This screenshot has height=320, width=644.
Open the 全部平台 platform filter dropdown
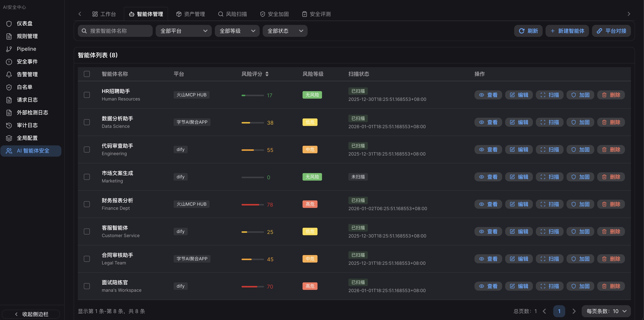tap(184, 31)
